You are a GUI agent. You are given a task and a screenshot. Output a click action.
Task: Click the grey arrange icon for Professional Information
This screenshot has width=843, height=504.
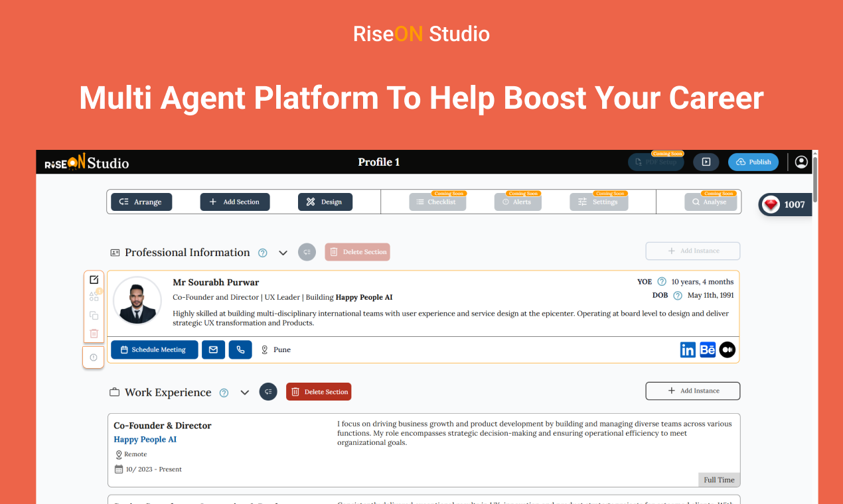[307, 252]
